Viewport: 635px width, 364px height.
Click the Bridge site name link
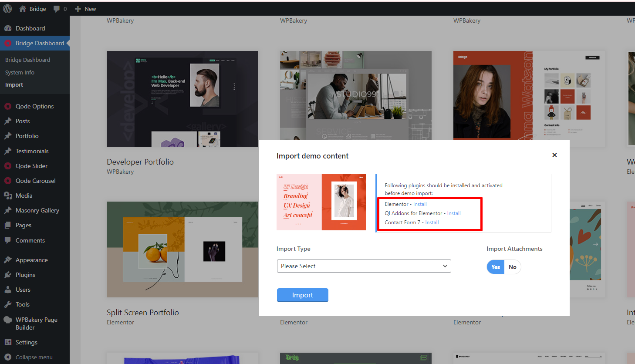(38, 9)
